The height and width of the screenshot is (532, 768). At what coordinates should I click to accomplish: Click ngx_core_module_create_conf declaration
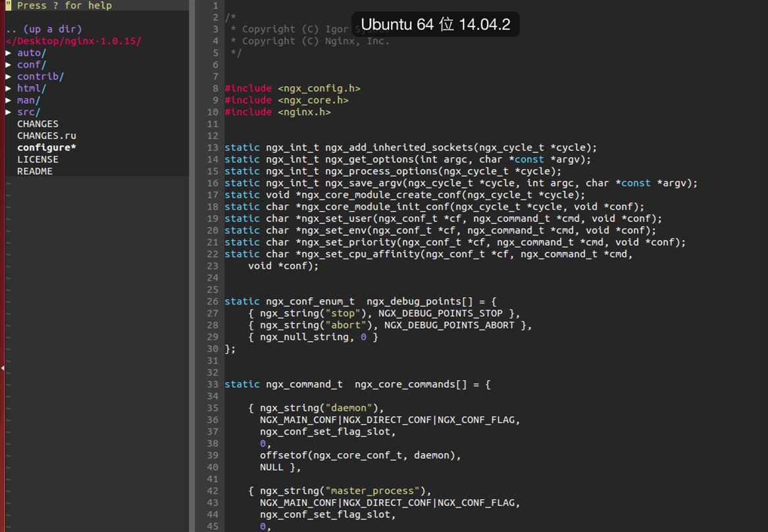(x=405, y=195)
